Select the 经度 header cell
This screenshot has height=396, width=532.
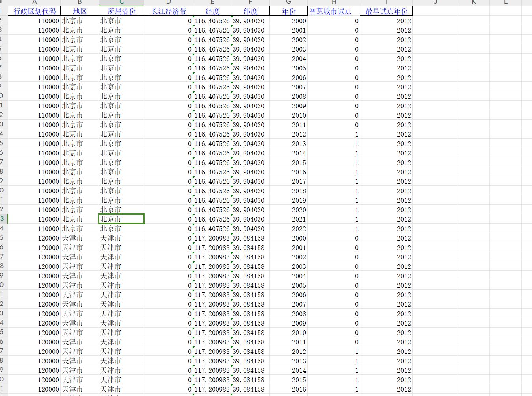(x=212, y=11)
